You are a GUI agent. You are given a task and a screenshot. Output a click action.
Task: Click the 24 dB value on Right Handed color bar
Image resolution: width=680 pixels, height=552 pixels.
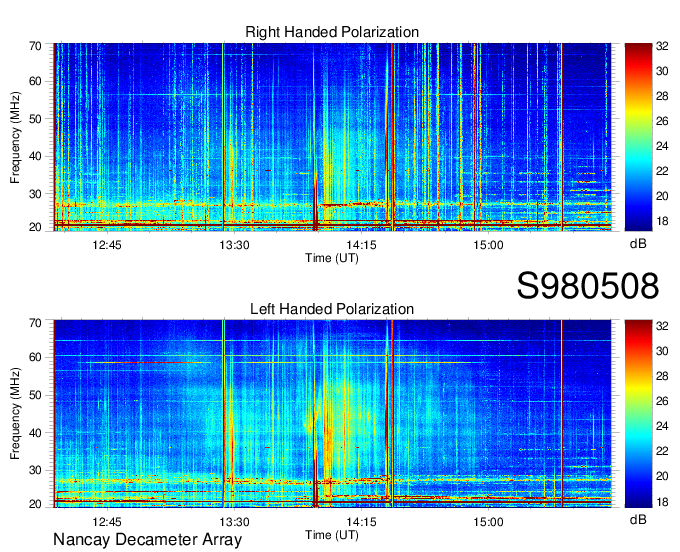click(x=662, y=146)
